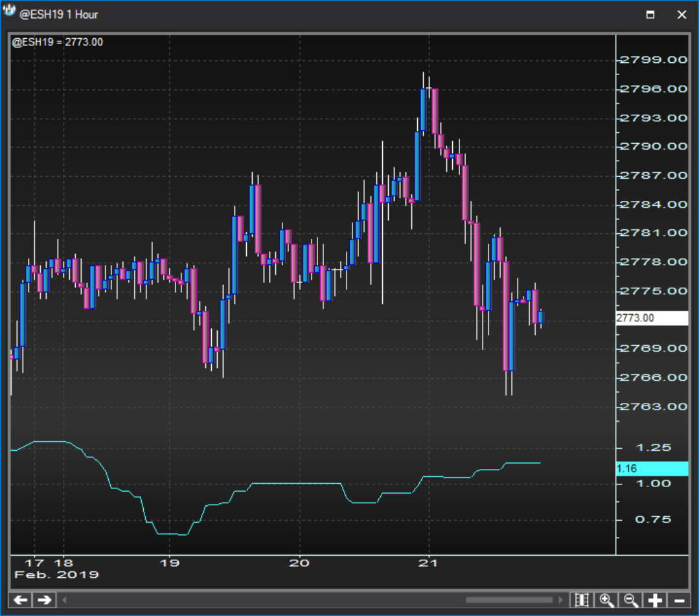This screenshot has height=616, width=699.
Task: Maximize the @ESH19 chart window
Action: point(650,15)
